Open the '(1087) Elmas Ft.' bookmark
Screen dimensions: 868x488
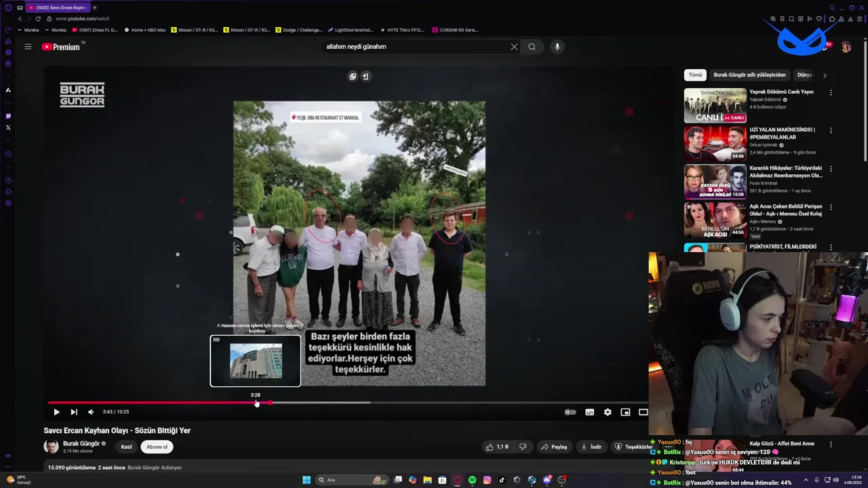95,30
